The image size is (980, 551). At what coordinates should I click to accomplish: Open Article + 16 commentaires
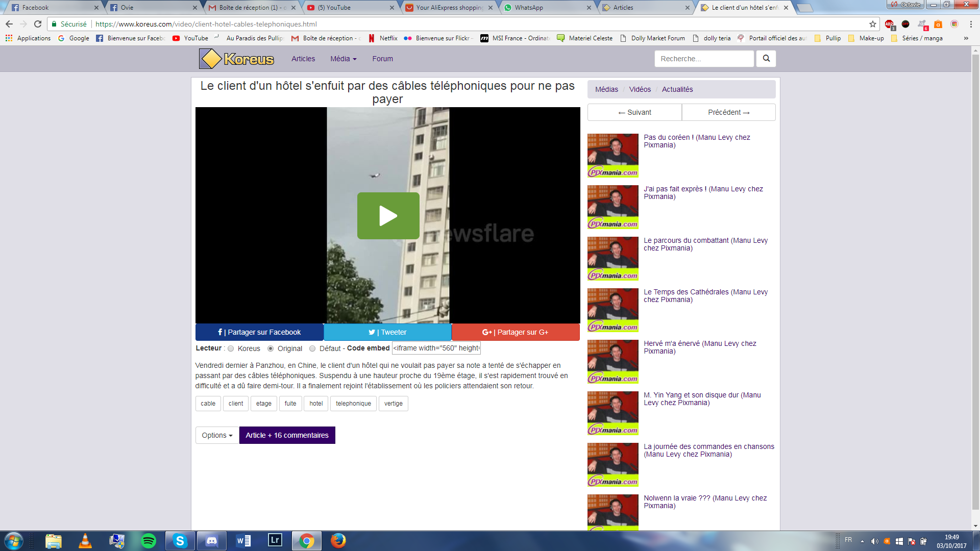pos(287,435)
